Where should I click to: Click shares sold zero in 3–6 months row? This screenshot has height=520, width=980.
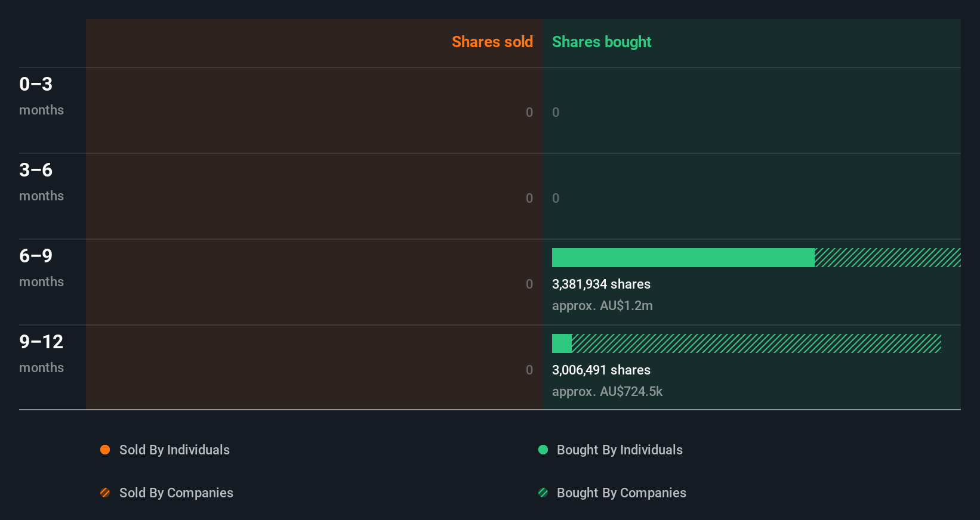point(529,198)
